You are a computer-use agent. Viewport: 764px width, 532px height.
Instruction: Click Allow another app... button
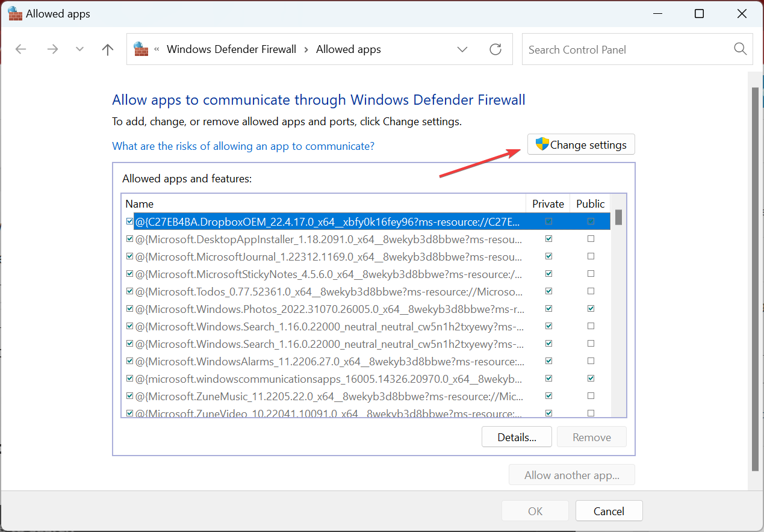(x=571, y=475)
